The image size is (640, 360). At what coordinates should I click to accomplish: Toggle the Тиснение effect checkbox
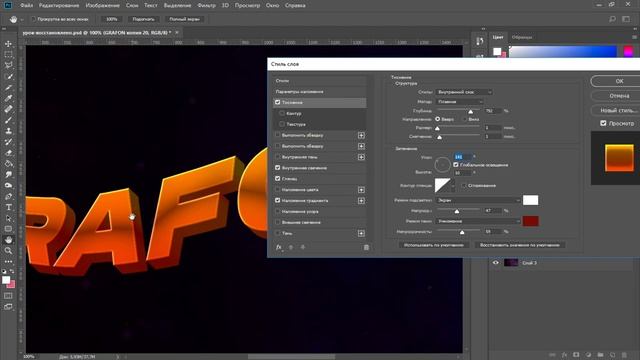[278, 102]
